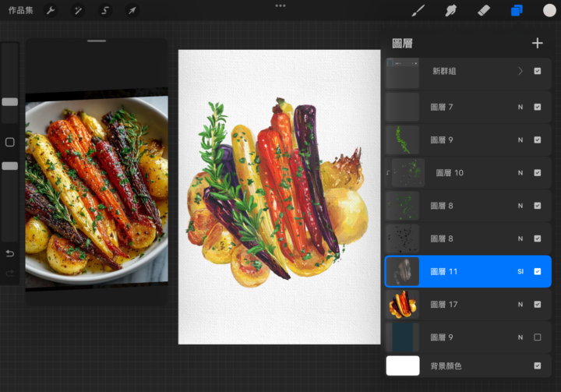The height and width of the screenshot is (392, 561).
Task: Hide 圖層 9 with herb sprig thumbnail
Action: coord(537,140)
